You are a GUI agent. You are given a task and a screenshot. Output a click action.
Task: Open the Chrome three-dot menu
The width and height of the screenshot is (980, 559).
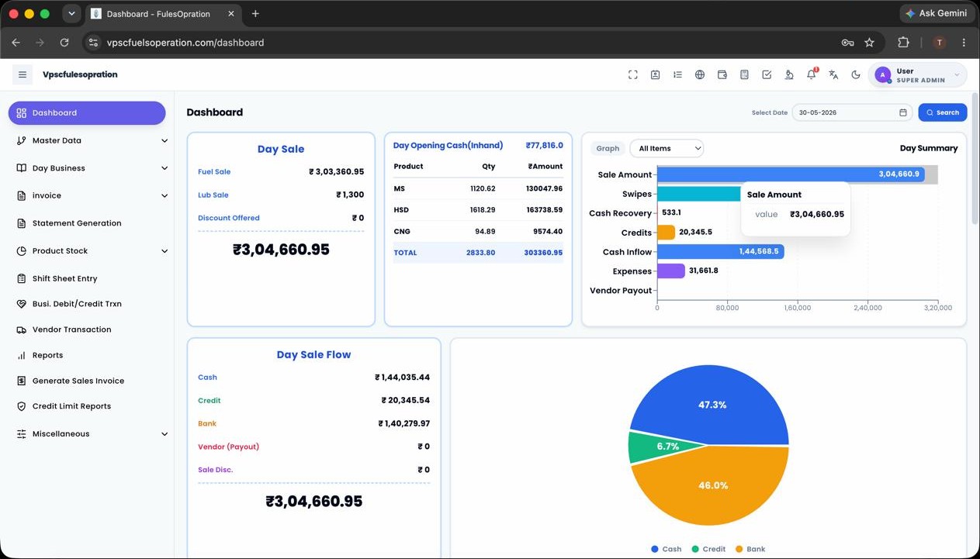click(964, 43)
